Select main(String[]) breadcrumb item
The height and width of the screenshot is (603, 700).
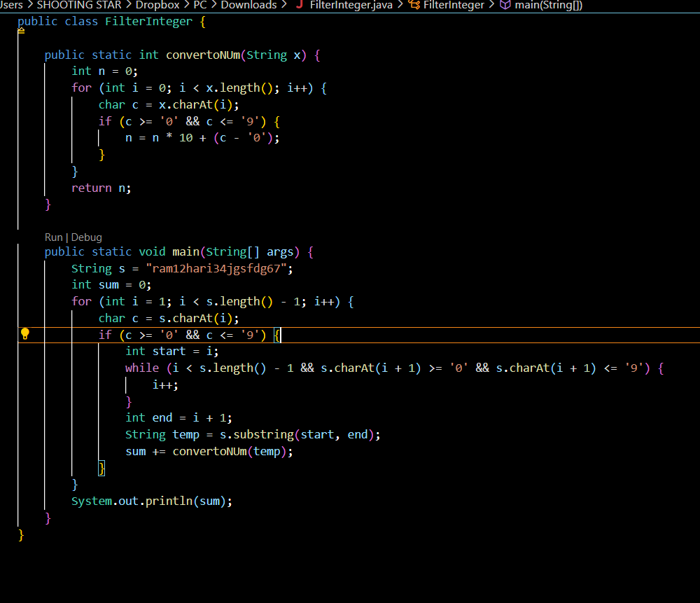click(x=548, y=5)
